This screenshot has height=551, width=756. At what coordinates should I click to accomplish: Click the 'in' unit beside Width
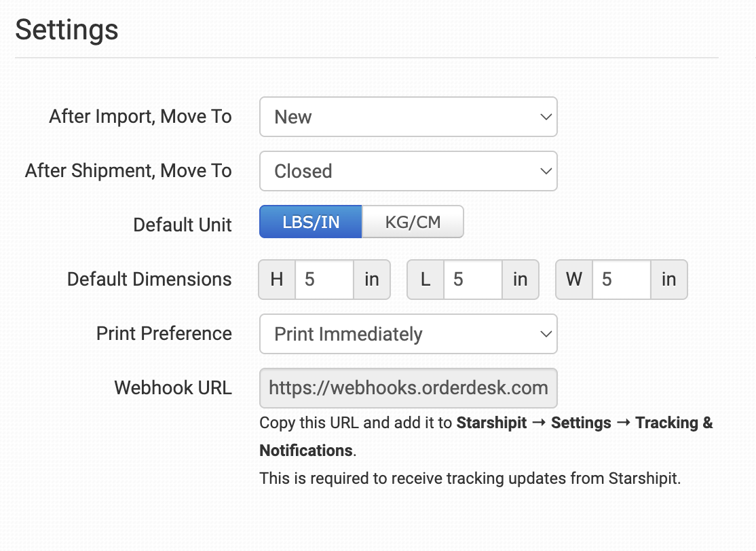click(669, 280)
